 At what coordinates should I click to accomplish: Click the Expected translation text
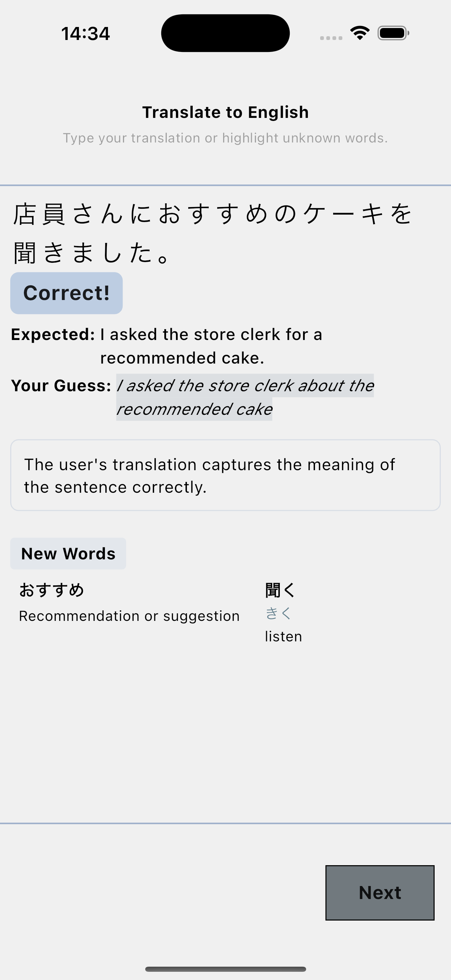pos(211,346)
